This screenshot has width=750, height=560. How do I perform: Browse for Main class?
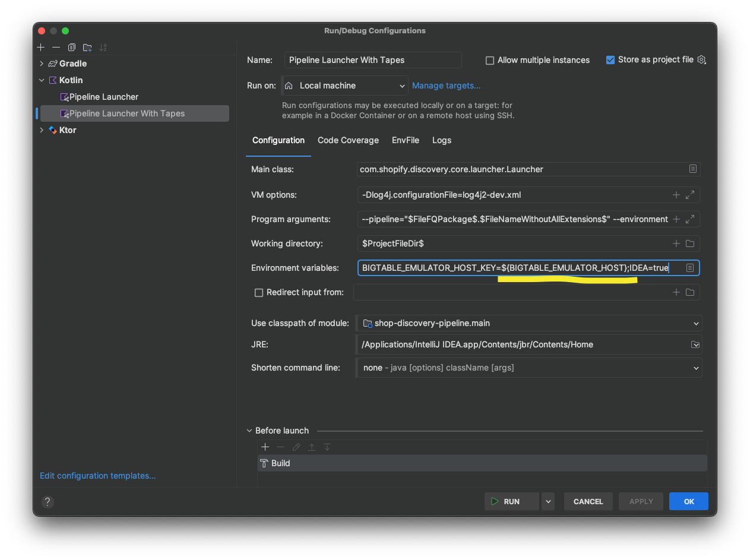(x=692, y=169)
